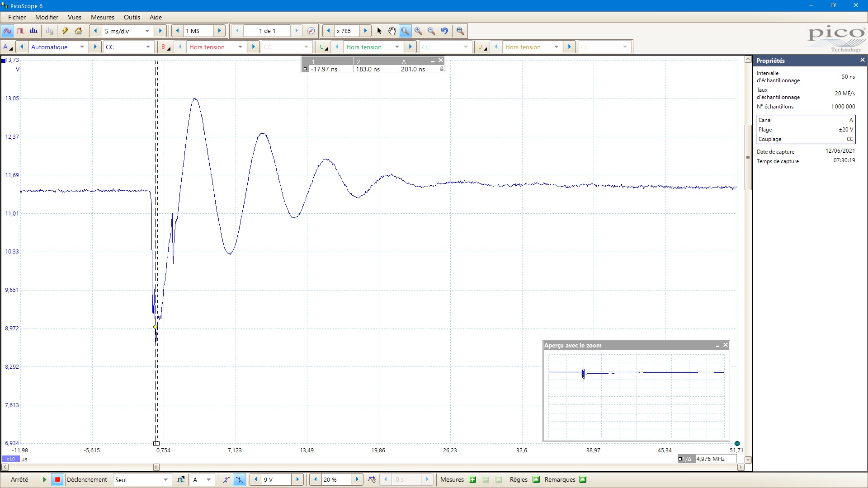Image resolution: width=868 pixels, height=488 pixels.
Task: Click the auto setup lightning icon
Action: click(x=65, y=31)
